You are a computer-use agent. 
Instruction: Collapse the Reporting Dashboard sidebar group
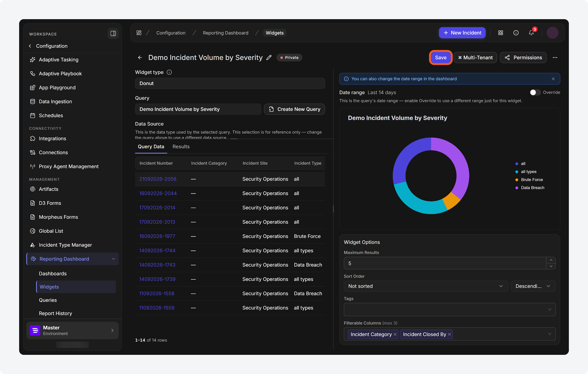point(113,259)
